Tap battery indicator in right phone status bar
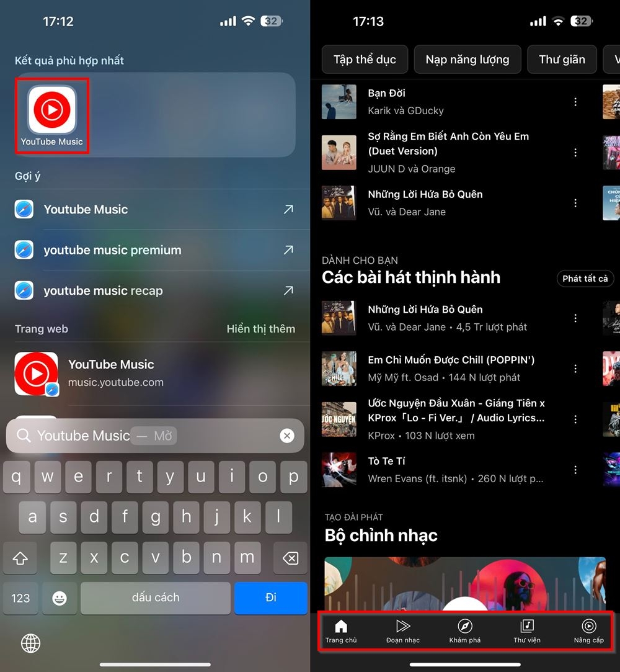 pos(582,21)
